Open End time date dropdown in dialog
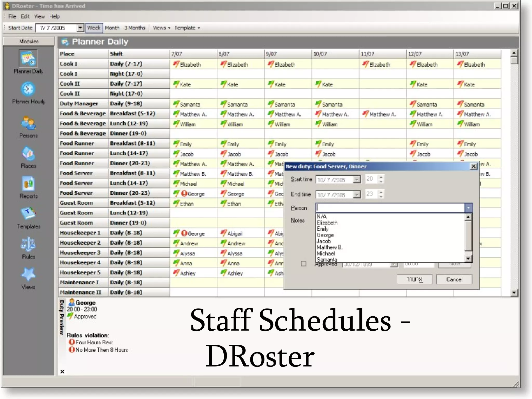Screen dimensions: 532x399 [x=357, y=194]
